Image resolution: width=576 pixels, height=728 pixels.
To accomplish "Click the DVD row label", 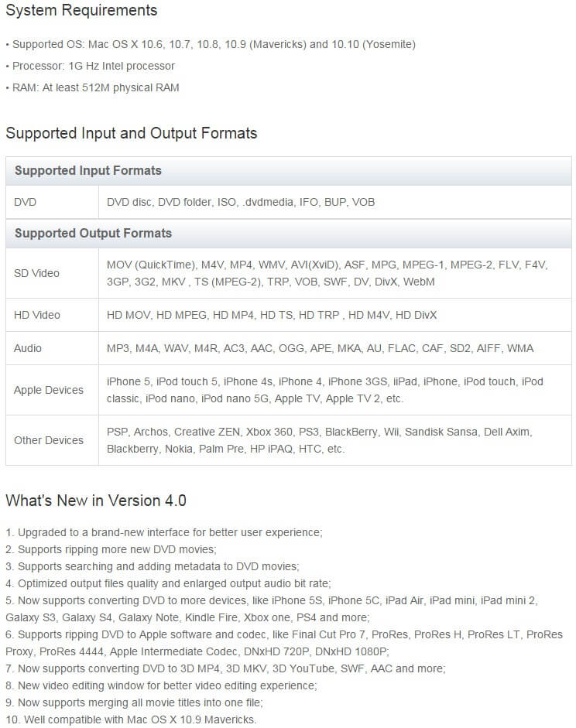I will [x=25, y=202].
